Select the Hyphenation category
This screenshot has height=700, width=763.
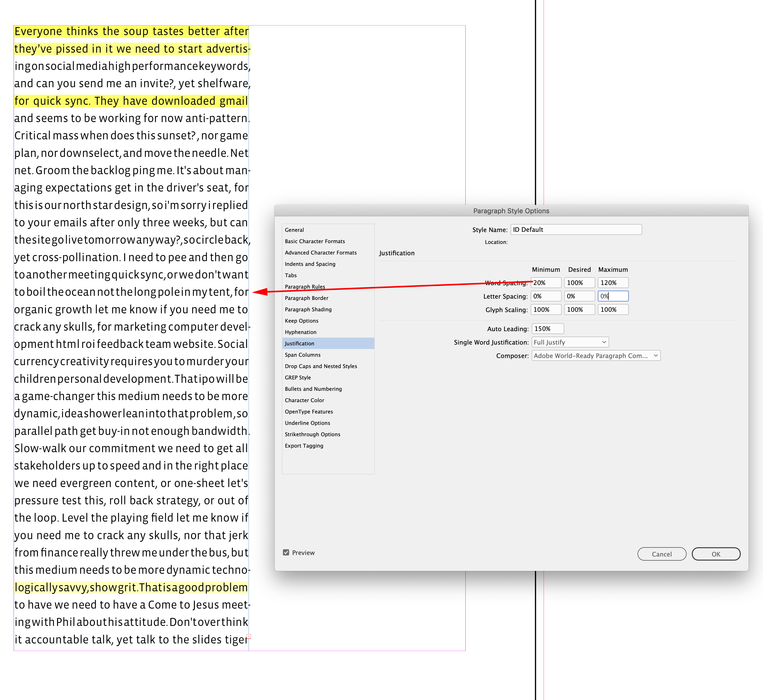(300, 332)
